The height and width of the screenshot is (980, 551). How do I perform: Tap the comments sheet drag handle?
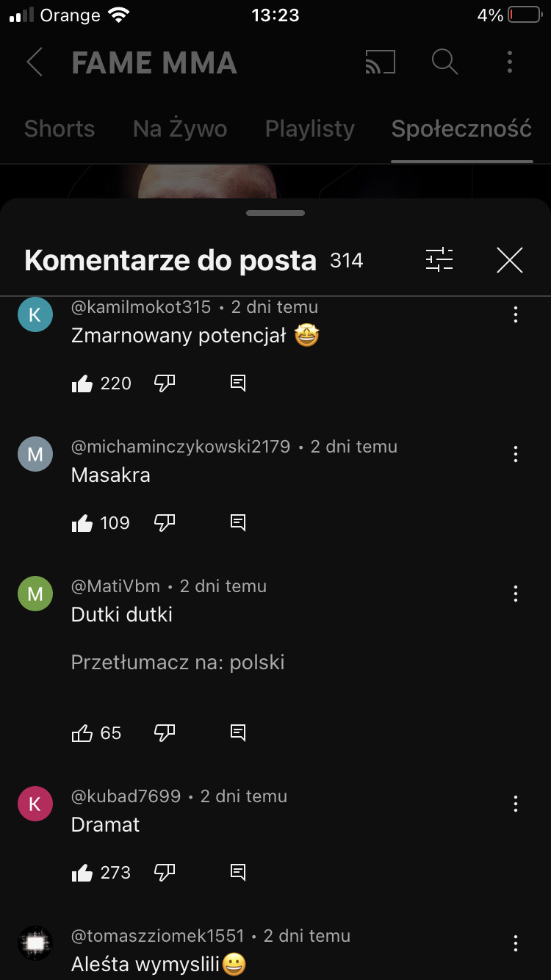click(x=275, y=213)
